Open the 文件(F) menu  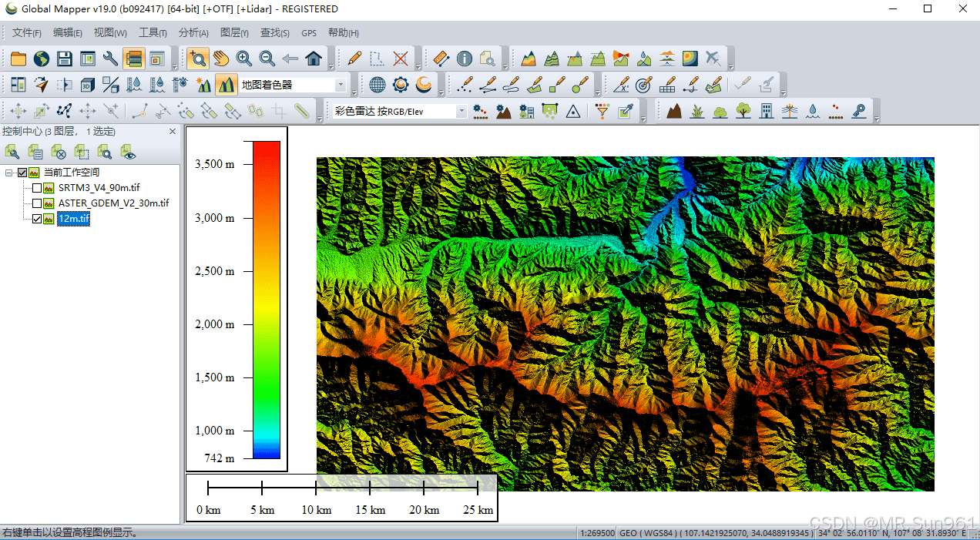coord(27,32)
